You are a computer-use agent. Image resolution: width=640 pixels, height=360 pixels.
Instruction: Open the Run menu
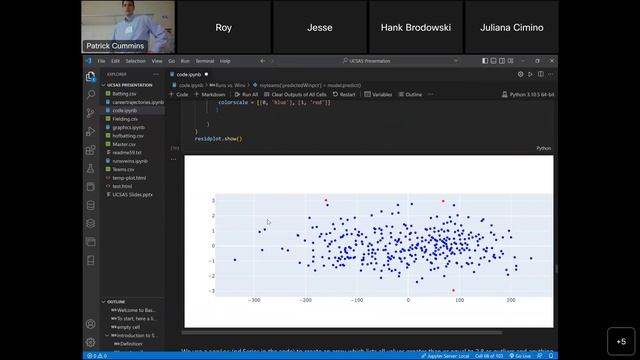coord(185,61)
